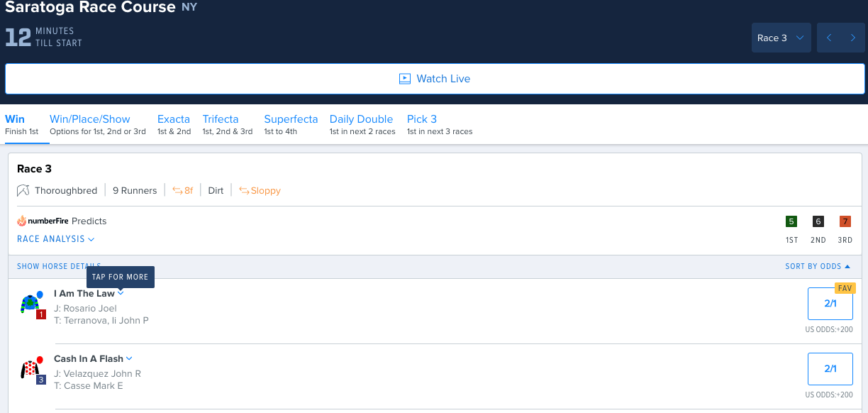
Task: Click saddle number 3 badge
Action: pos(41,380)
